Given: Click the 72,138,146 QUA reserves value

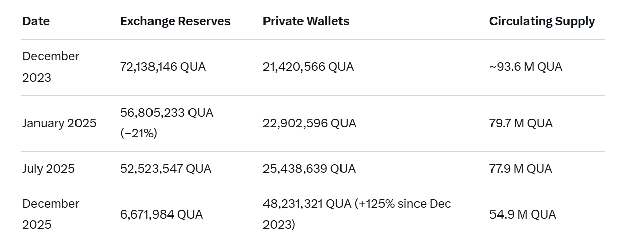Looking at the screenshot, I should click(x=163, y=67).
